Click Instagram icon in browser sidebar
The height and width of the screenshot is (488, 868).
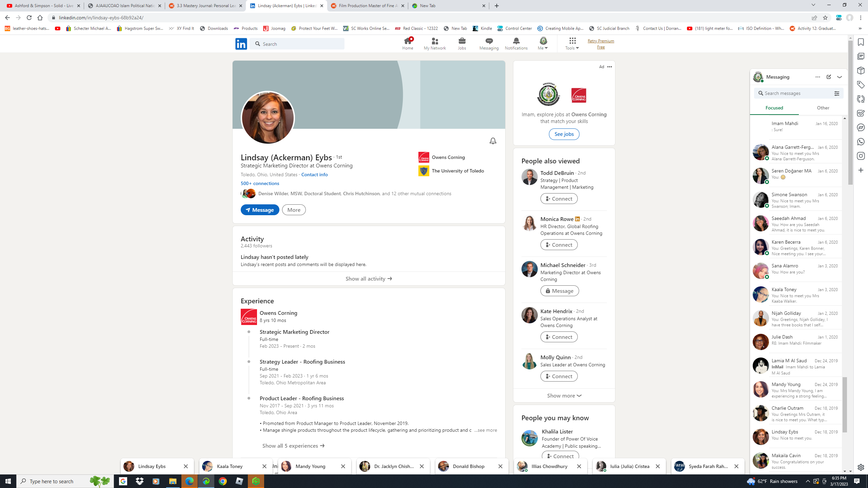click(x=861, y=156)
